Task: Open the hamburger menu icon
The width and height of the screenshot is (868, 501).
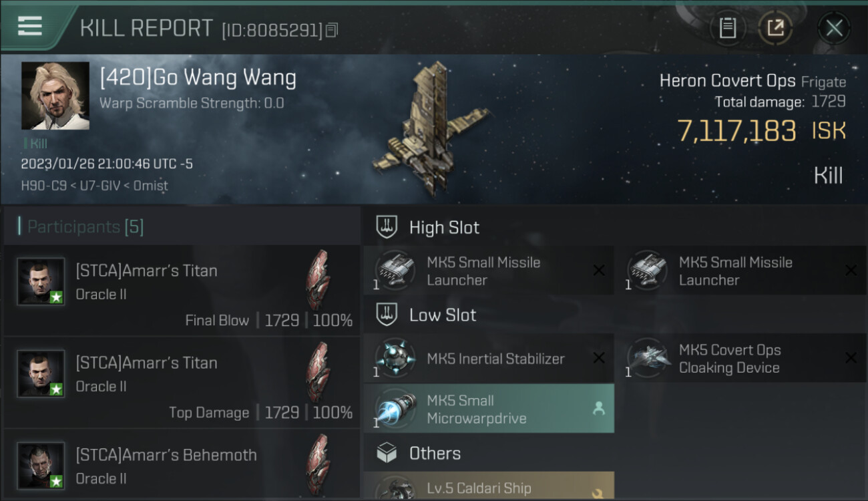Action: pyautogui.click(x=30, y=26)
